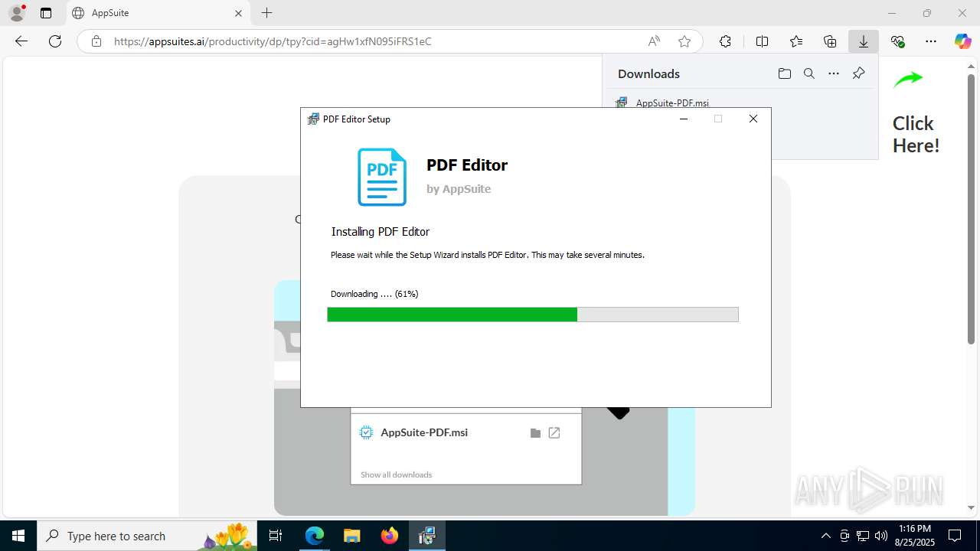Click the 'Click Here!' text
The width and height of the screenshot is (980, 551).
[x=916, y=135]
